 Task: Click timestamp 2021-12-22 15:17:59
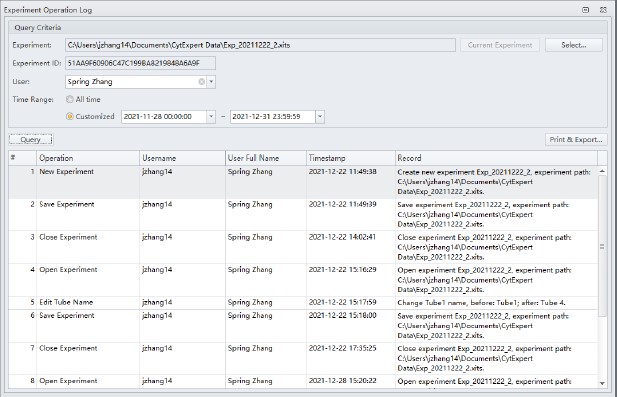(342, 302)
